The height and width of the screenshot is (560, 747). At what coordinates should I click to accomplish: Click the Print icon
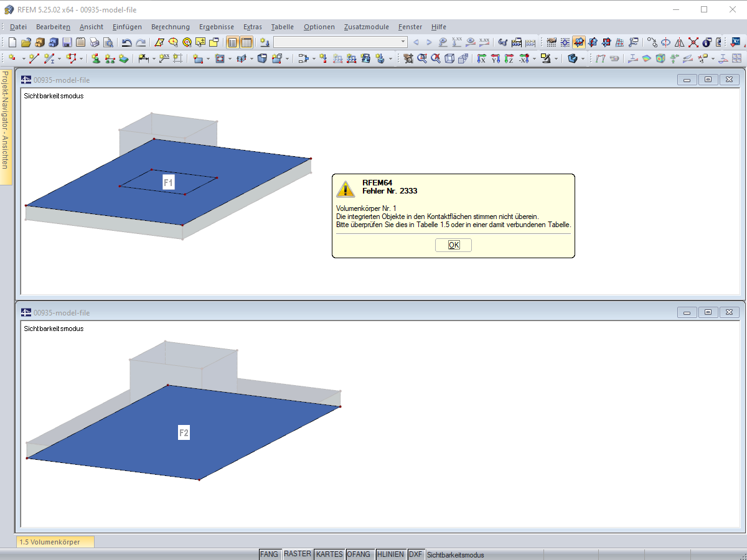(x=95, y=42)
